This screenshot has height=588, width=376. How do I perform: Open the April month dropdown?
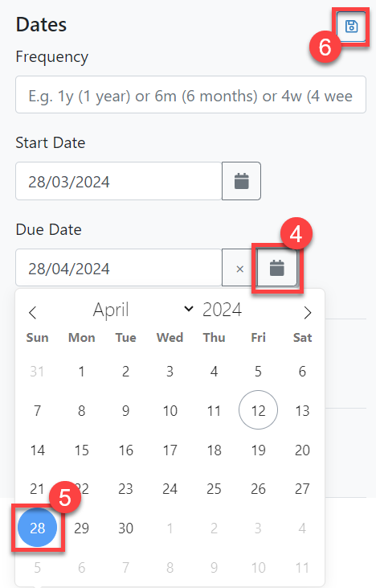[143, 310]
